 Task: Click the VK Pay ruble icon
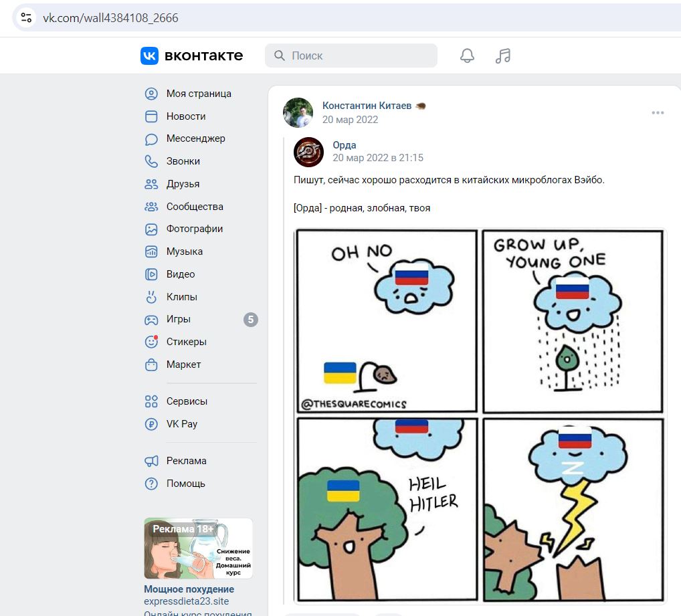point(151,423)
